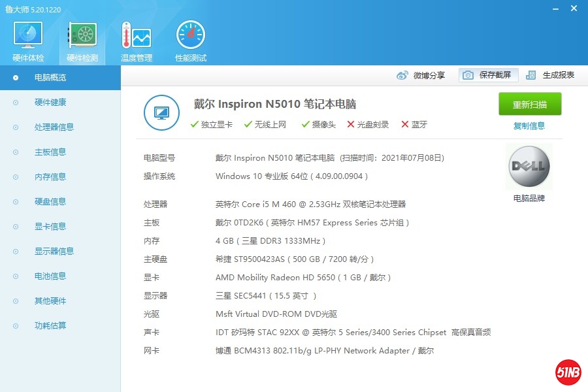The image size is (588, 392).
Task: Click the 三星 SEC5441 display value
Action: tap(266, 296)
